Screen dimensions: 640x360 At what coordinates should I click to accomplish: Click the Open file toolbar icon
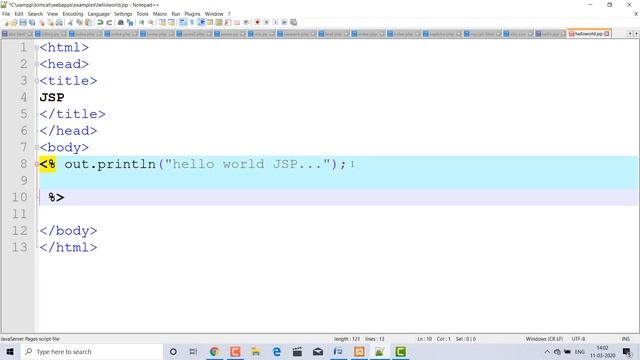pyautogui.click(x=14, y=22)
